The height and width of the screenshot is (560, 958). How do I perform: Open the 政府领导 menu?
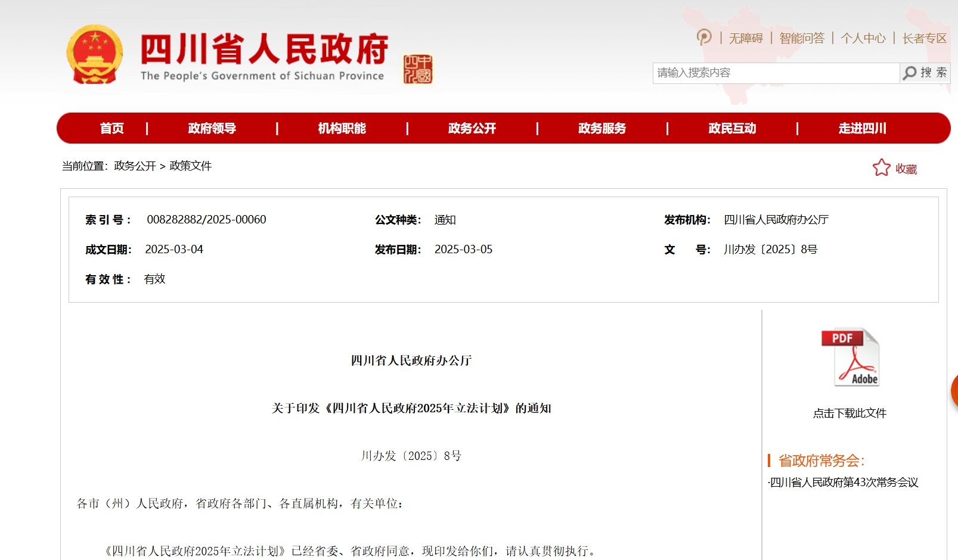coord(212,128)
